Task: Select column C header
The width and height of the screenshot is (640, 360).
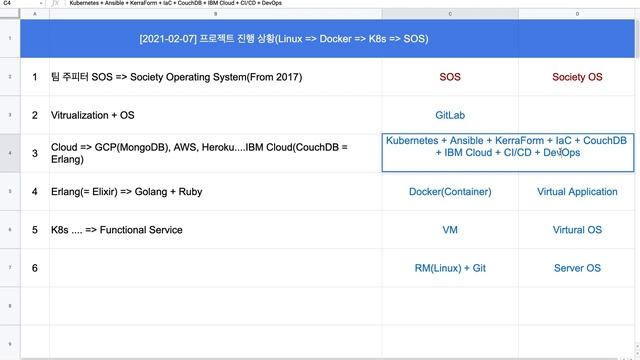Action: coord(450,14)
